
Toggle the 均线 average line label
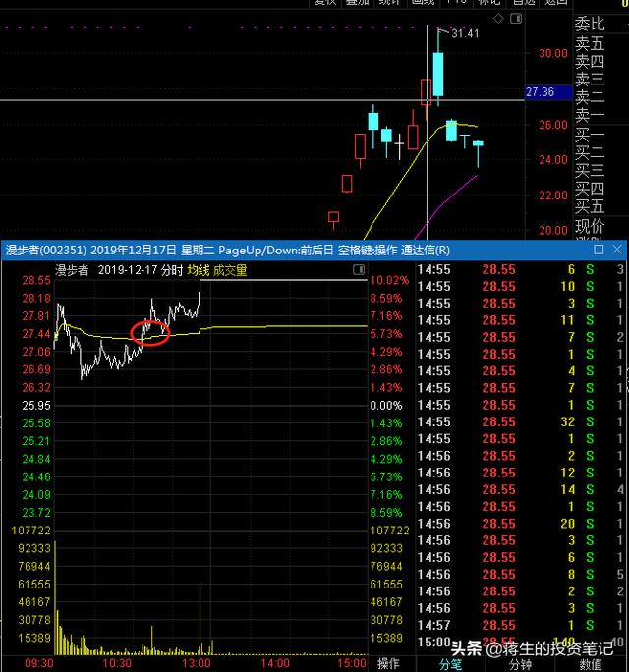coord(200,268)
